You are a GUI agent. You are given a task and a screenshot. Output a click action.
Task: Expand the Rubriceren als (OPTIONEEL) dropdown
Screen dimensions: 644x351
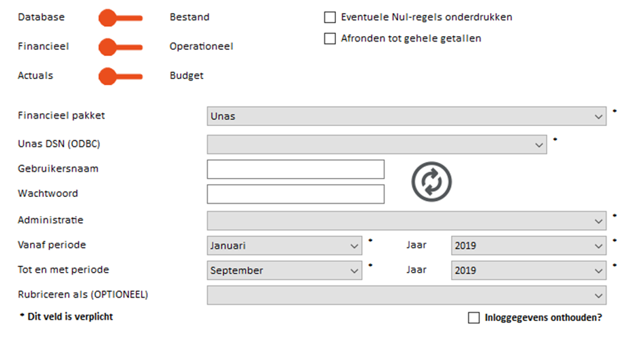click(407, 295)
